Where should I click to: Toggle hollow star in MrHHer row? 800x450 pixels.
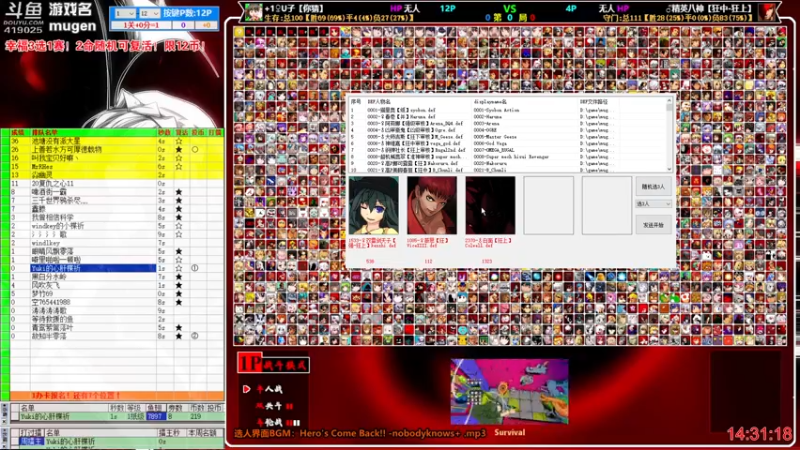[x=179, y=166]
